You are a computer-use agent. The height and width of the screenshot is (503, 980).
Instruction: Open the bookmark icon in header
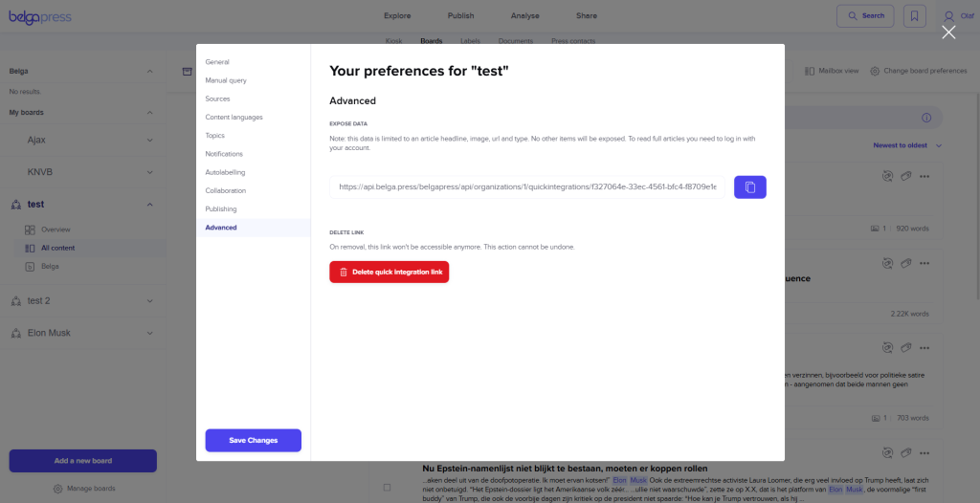coord(914,16)
